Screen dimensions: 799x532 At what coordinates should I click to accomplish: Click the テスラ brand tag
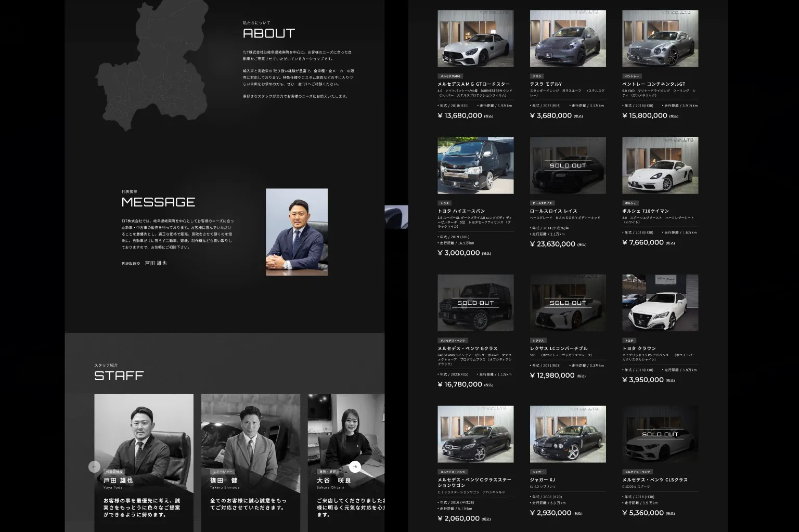coord(537,76)
